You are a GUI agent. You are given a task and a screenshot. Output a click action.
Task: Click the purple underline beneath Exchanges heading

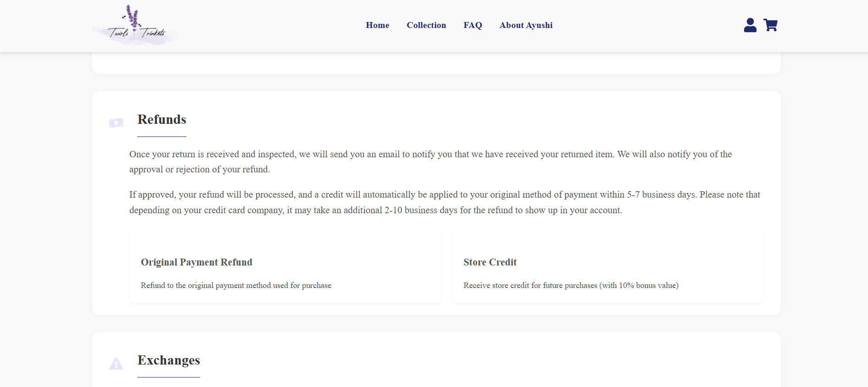(x=168, y=377)
